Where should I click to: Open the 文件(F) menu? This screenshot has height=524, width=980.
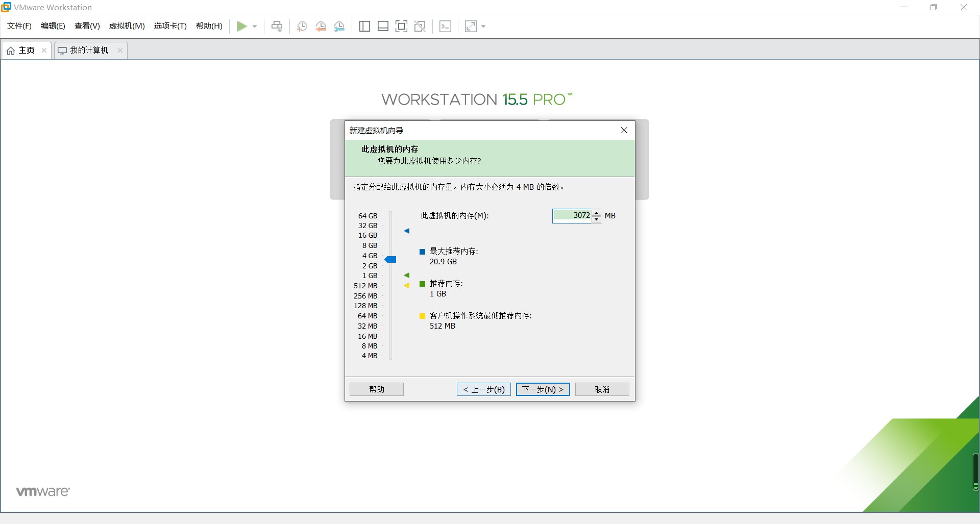[x=19, y=26]
